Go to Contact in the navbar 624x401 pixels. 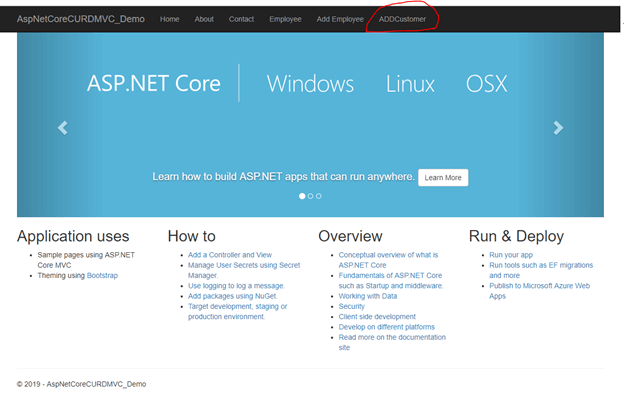pyautogui.click(x=241, y=19)
